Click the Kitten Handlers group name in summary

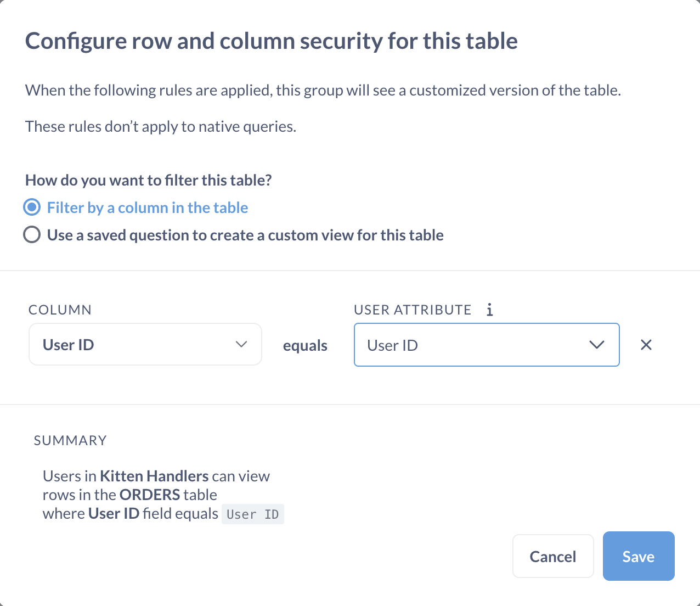(154, 476)
